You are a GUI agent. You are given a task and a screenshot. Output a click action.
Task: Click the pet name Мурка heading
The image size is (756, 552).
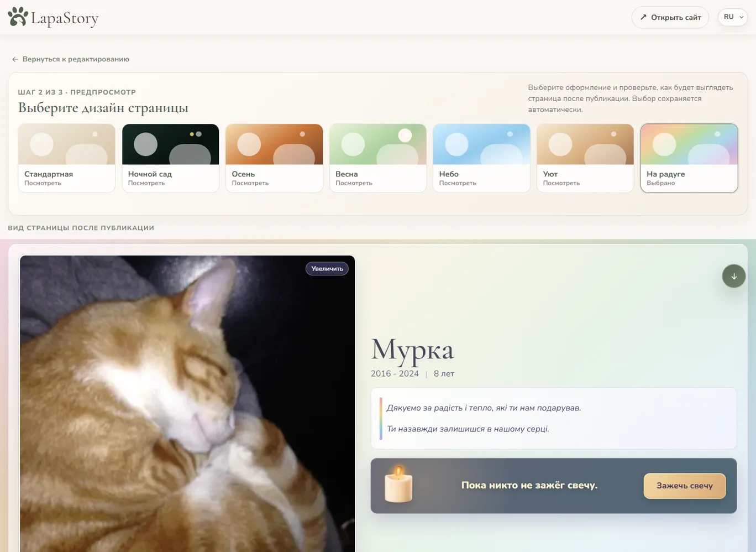click(412, 350)
